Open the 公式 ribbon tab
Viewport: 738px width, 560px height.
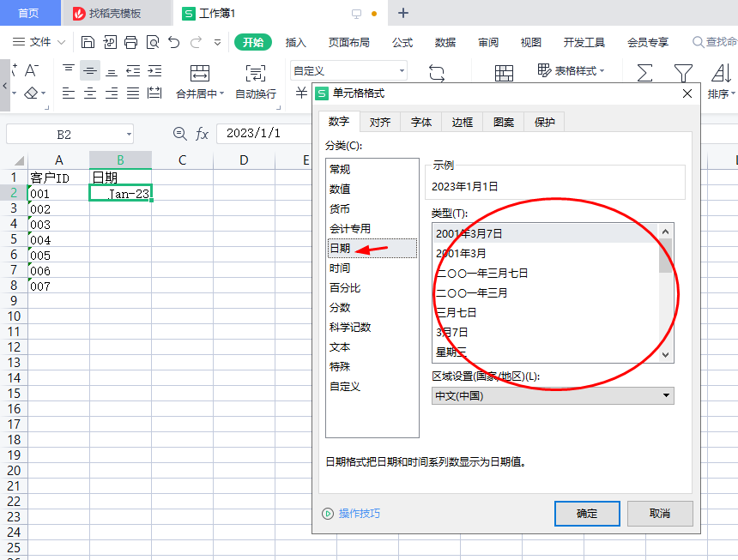coord(402,42)
